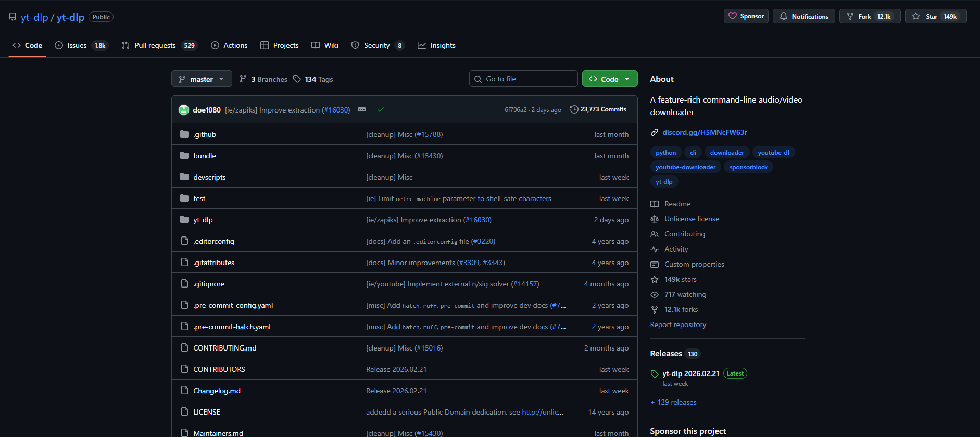Focus the Go to file search field
This screenshot has width=980, height=437.
(x=523, y=79)
